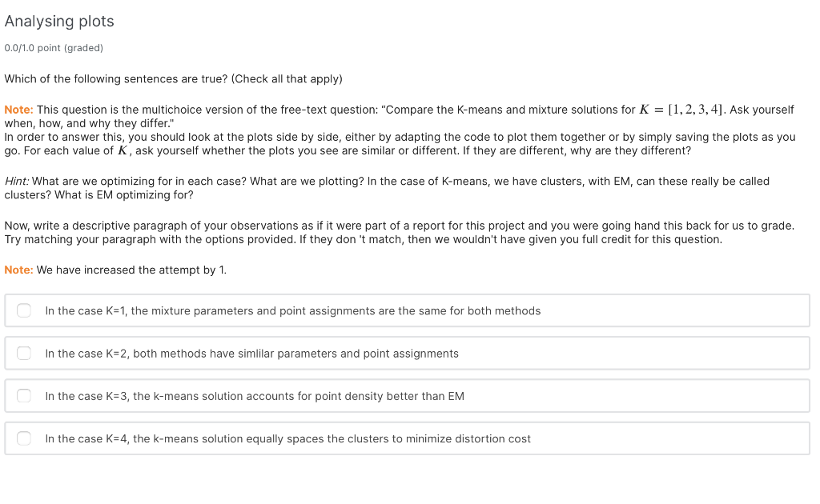Viewport: 820px width, 504px height.
Task: Click the 'Analysing plots' heading
Action: point(59,22)
